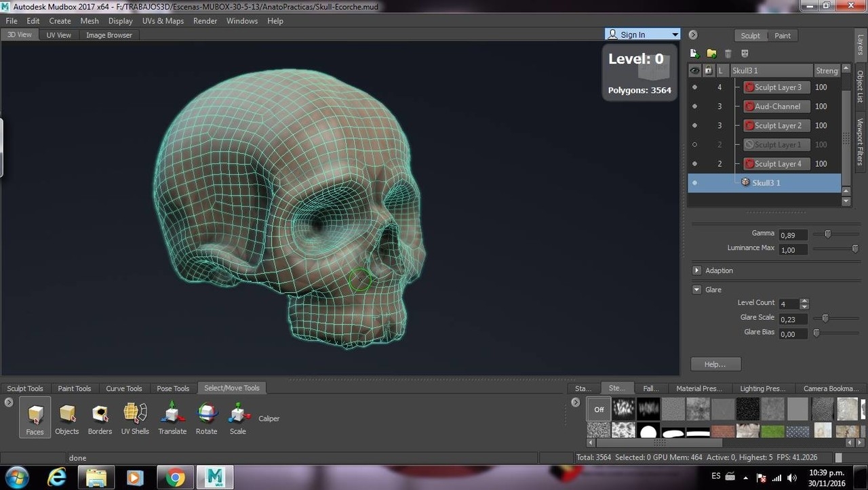
Task: Expand the stencil tray arrow button
Action: click(576, 402)
